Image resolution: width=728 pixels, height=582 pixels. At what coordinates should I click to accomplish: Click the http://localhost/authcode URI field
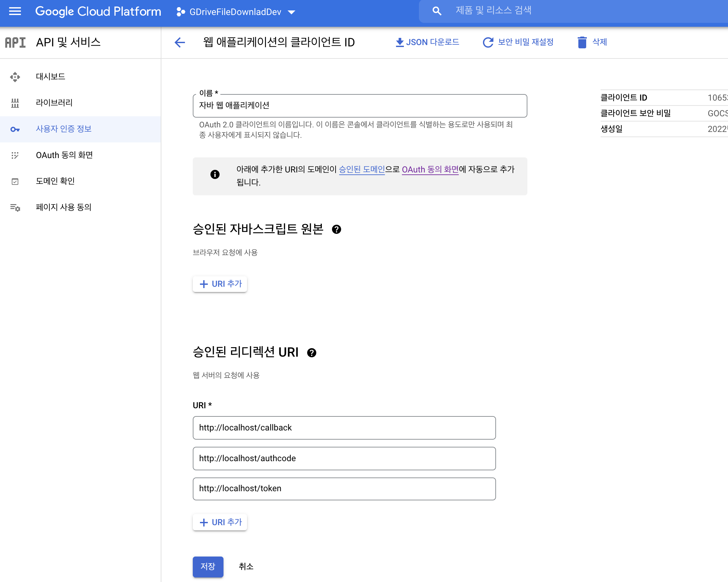tap(344, 458)
